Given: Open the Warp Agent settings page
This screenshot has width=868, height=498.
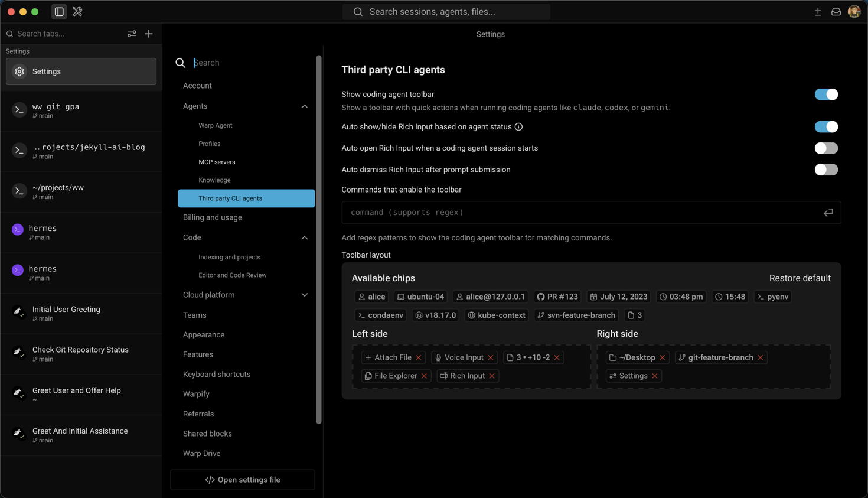Looking at the screenshot, I should [x=216, y=125].
